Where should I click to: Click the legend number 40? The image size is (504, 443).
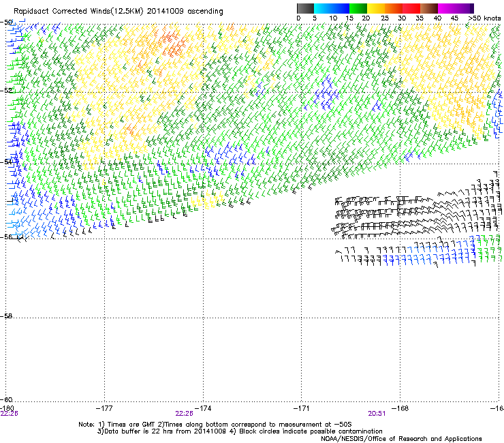point(437,18)
